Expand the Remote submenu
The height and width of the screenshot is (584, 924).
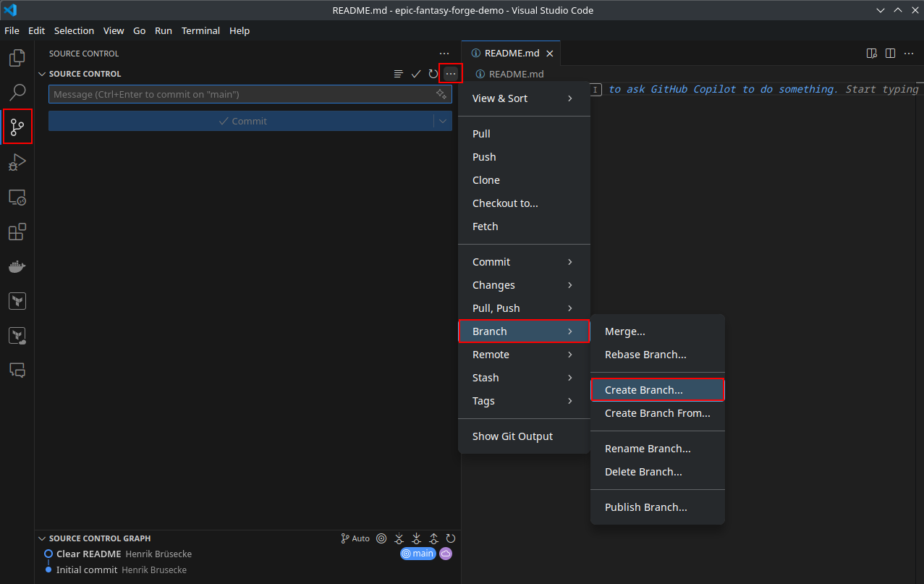(x=524, y=355)
